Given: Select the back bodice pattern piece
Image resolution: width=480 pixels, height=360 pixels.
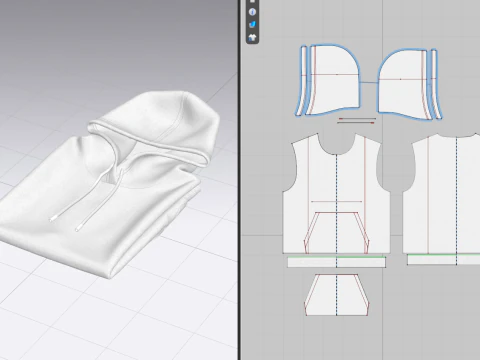Looking at the screenshot, I should pyautogui.click(x=442, y=193).
